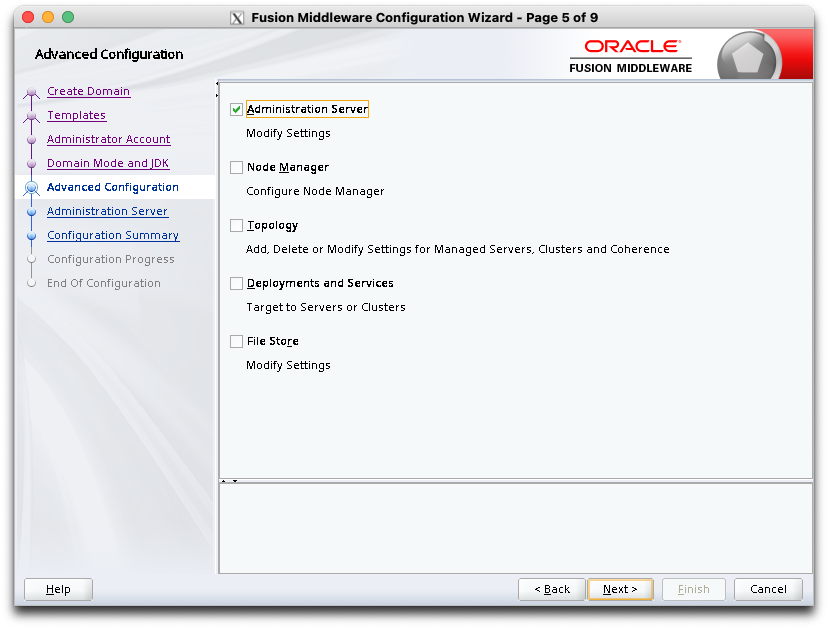Viewport: 828px width, 628px height.
Task: Collapse the message pane using the down splitter arrow
Action: coord(235,481)
